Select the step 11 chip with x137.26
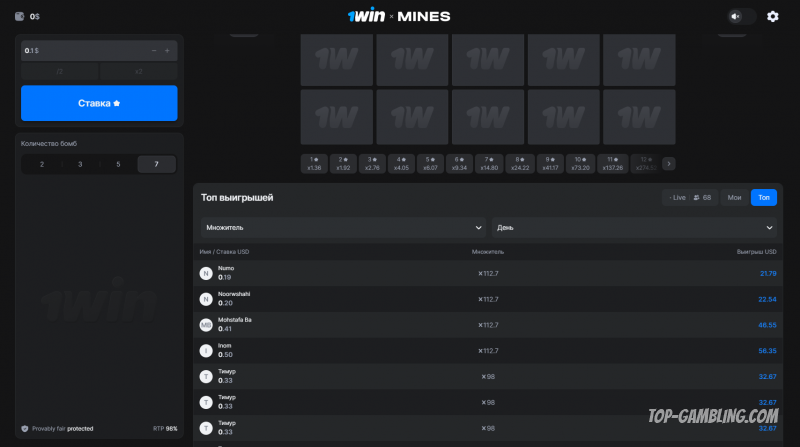Image resolution: width=800 pixels, height=447 pixels. [x=613, y=164]
